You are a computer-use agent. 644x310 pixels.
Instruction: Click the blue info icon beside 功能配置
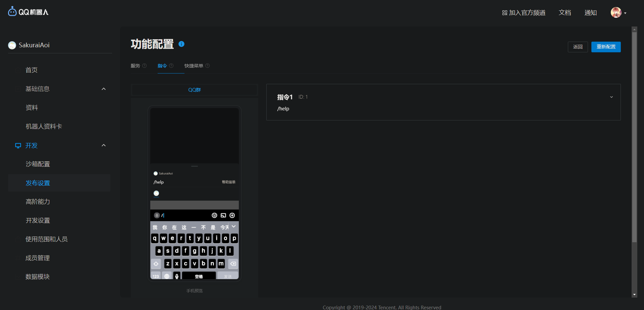pos(181,44)
